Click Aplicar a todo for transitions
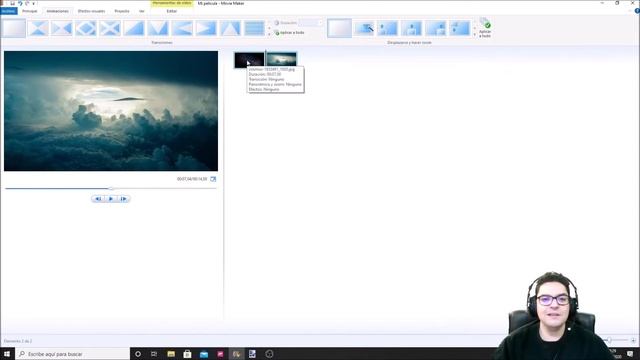 [289, 33]
